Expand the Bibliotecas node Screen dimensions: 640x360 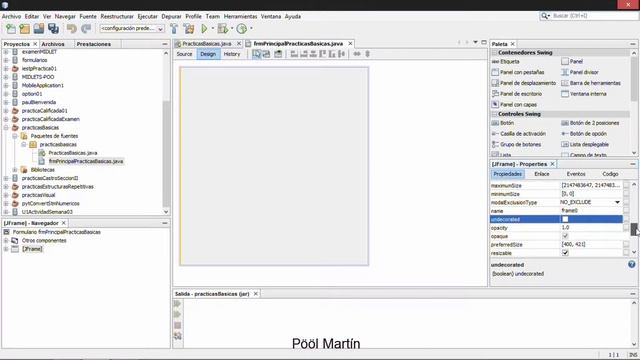tap(15, 170)
